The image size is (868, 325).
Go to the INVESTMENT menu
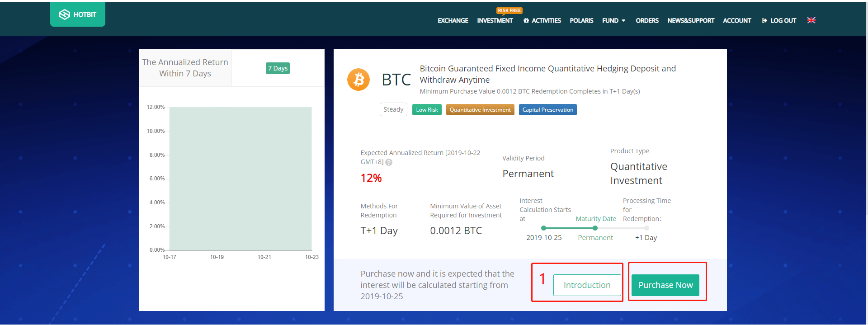[x=495, y=21]
